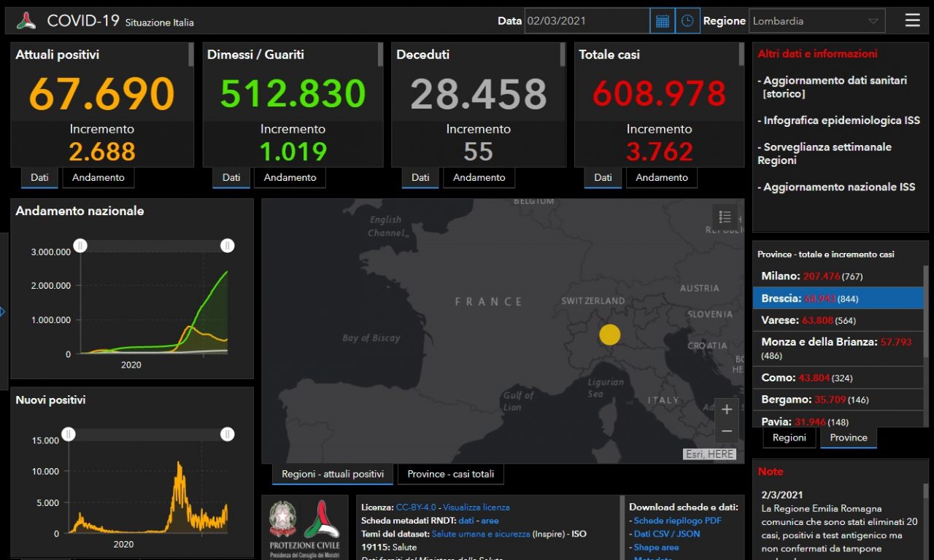Download Scheda riepilogo PDF
The image size is (934, 560).
coord(677,521)
